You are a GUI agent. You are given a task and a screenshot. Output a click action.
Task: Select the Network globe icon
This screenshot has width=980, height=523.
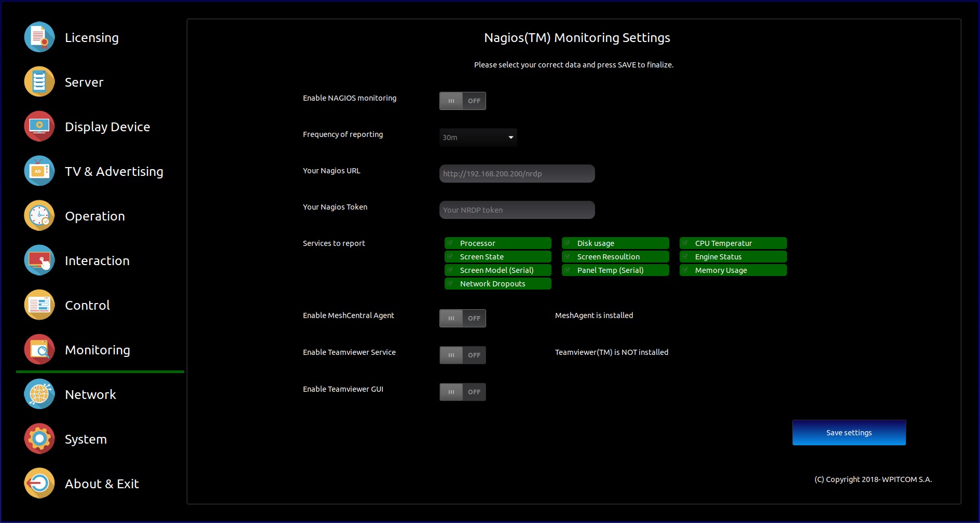39,394
